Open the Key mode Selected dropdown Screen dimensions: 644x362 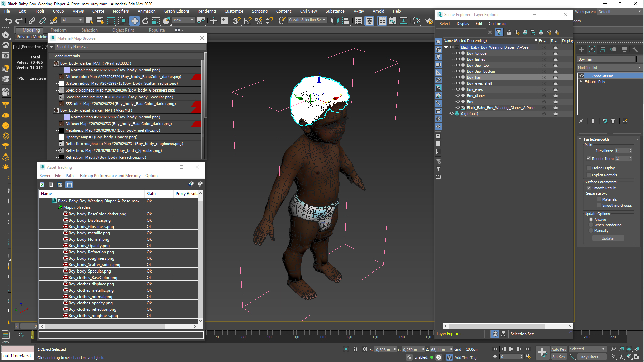tap(587, 349)
